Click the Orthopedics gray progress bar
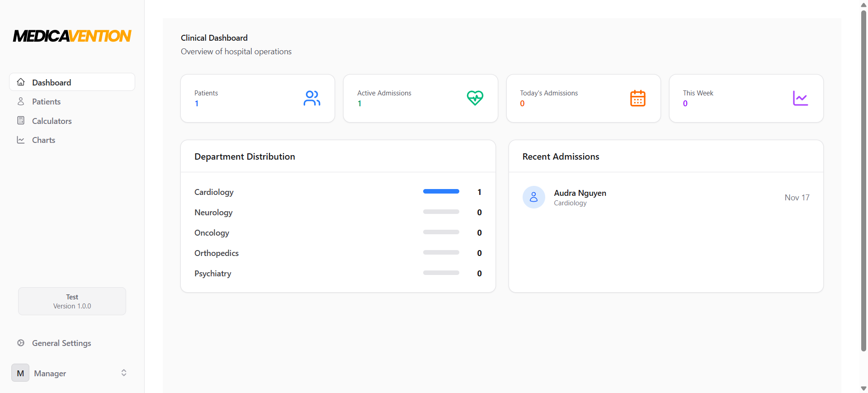The height and width of the screenshot is (393, 868). pyautogui.click(x=441, y=252)
